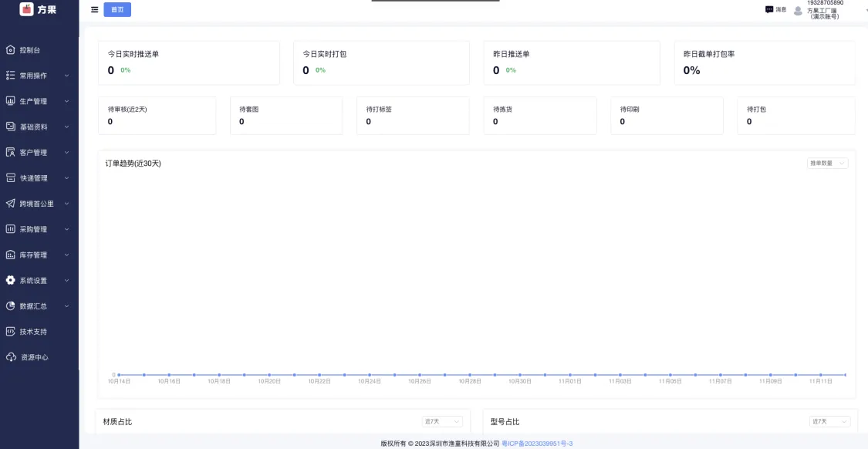Expand the 常用操作 menu chevron

tap(66, 76)
